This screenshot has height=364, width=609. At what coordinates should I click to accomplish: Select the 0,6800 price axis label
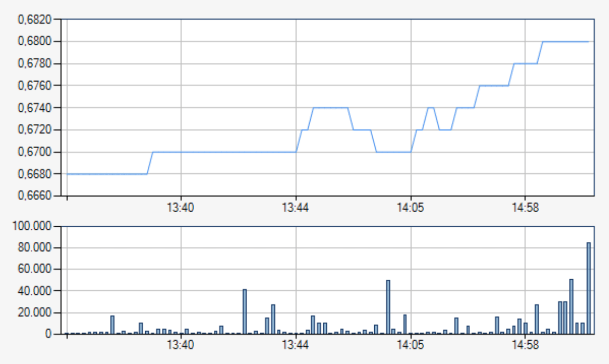34,41
